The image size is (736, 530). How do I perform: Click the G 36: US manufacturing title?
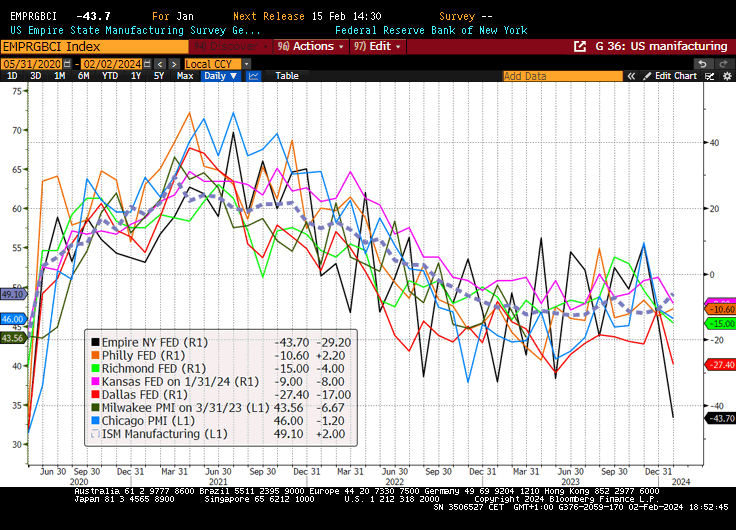click(661, 46)
